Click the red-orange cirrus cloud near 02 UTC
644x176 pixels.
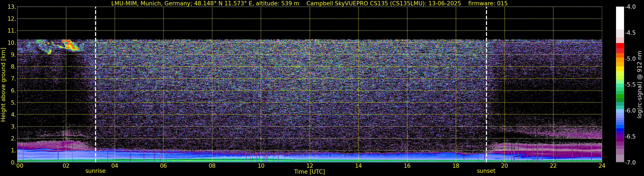click(x=70, y=45)
